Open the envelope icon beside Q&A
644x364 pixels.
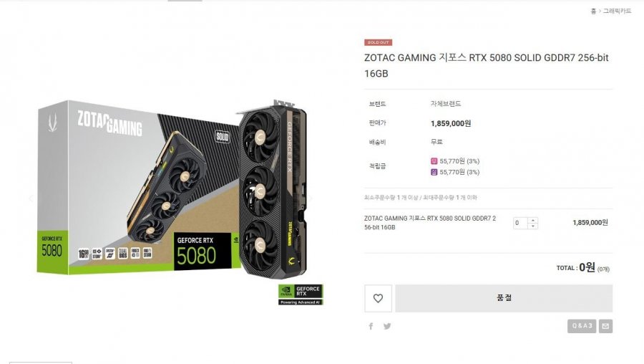click(x=605, y=326)
